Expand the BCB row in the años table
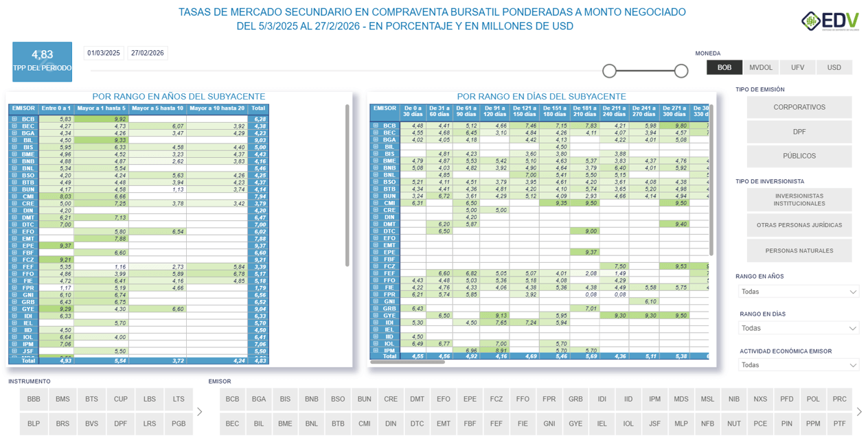Viewport: 868px width, 442px height. click(x=14, y=119)
